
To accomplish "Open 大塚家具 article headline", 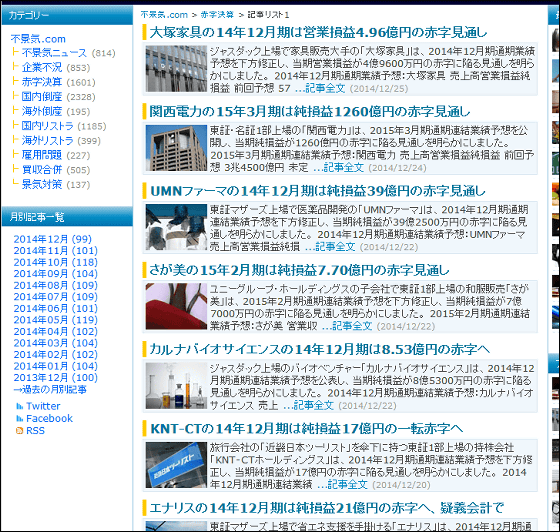I will (x=318, y=32).
